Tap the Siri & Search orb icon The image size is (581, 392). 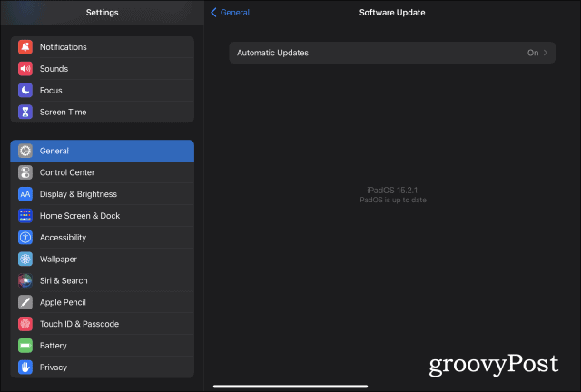(x=25, y=281)
